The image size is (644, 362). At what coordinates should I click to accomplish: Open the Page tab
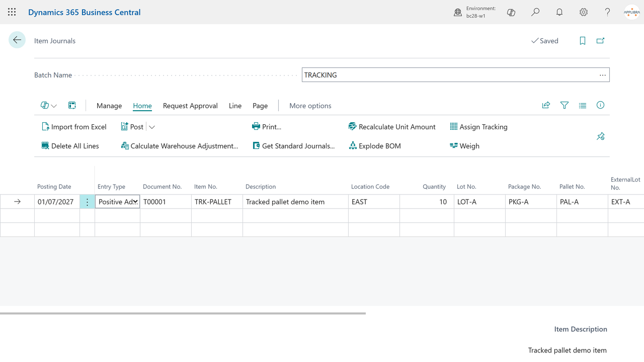coord(260,106)
